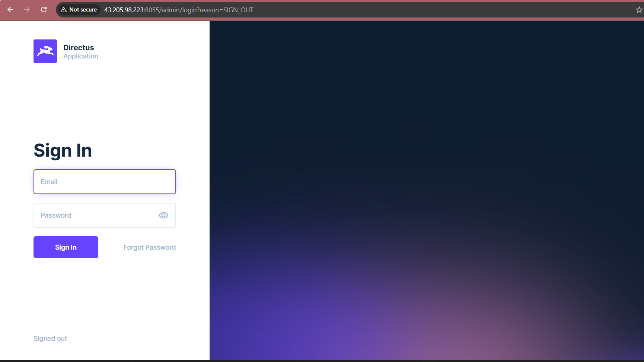This screenshot has height=362, width=644.
Task: Click the IP address in the URL bar
Action: pos(124,10)
